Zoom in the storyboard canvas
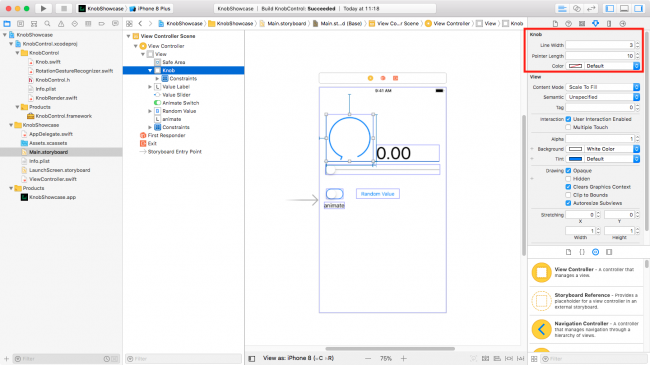The height and width of the screenshot is (365, 650). click(x=403, y=358)
